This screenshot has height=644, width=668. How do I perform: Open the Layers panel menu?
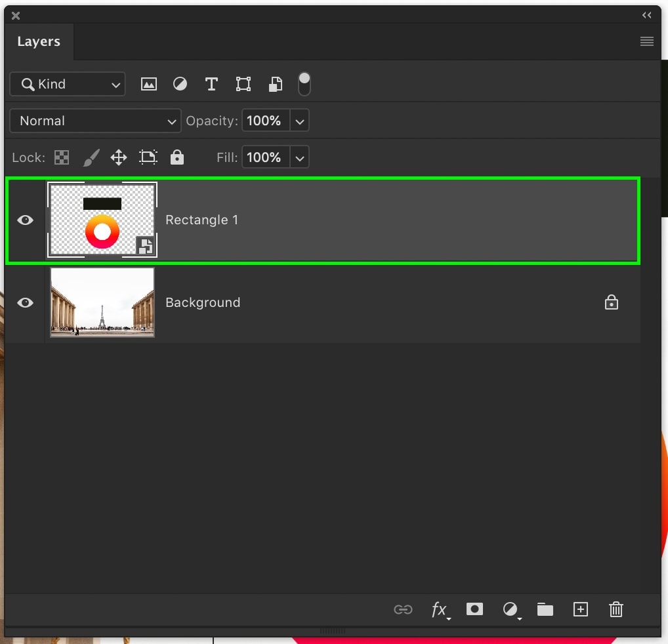pos(647,41)
